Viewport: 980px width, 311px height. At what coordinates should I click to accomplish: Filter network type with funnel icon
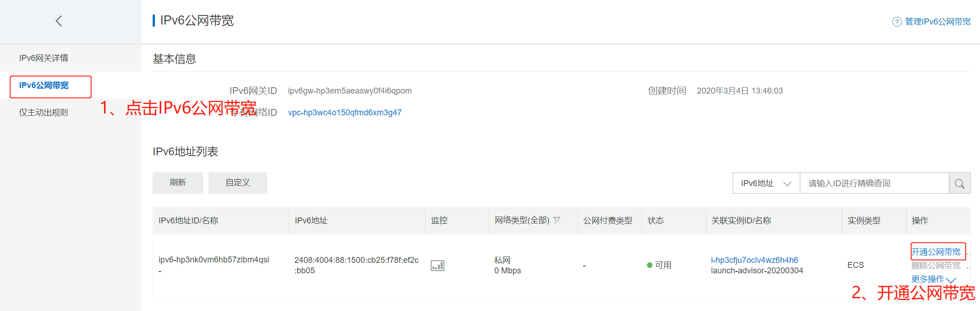[557, 220]
